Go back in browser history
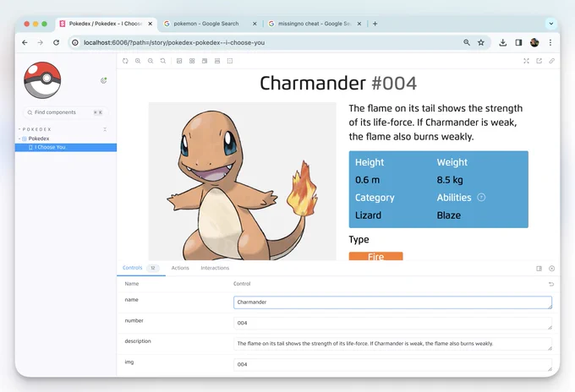 [x=25, y=42]
